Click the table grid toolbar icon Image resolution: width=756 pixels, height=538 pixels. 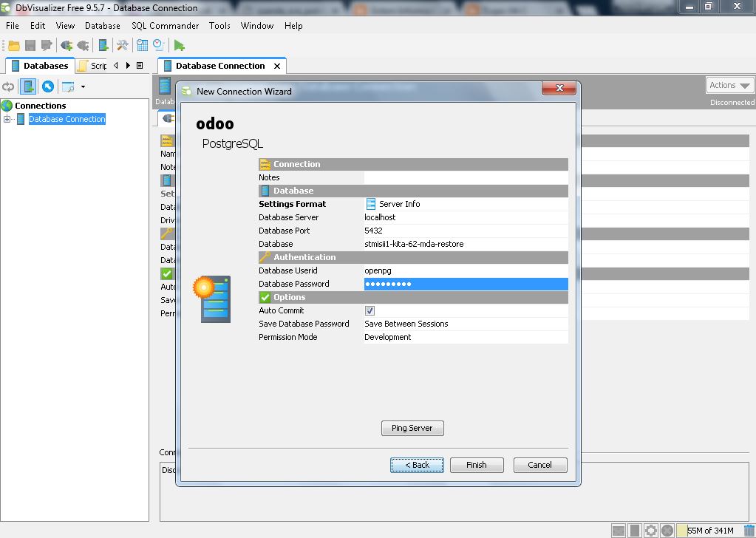[142, 46]
